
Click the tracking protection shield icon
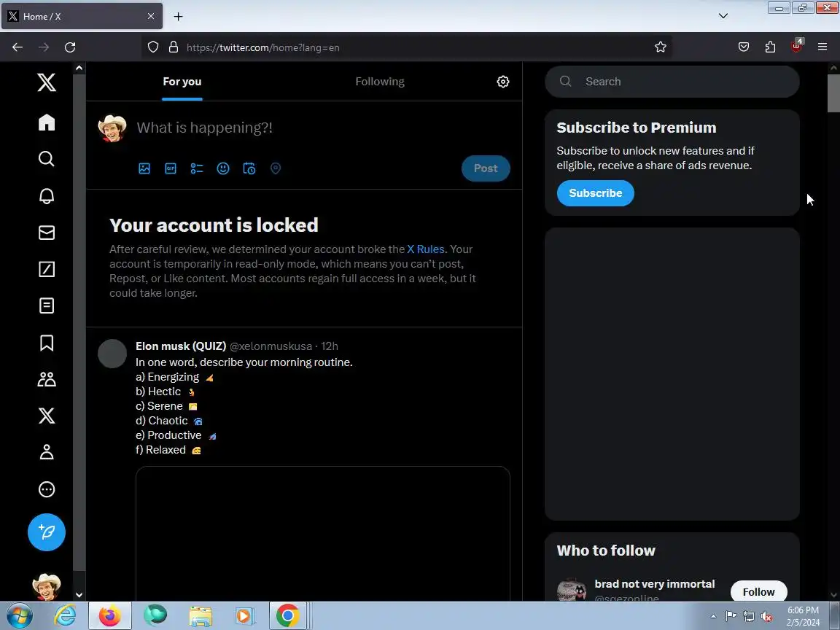pyautogui.click(x=153, y=47)
